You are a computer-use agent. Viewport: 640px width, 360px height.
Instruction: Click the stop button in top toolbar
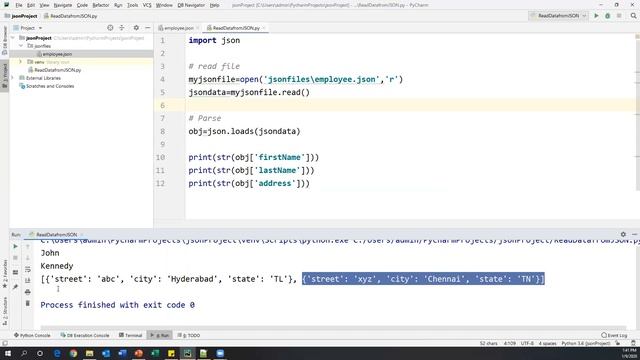619,16
